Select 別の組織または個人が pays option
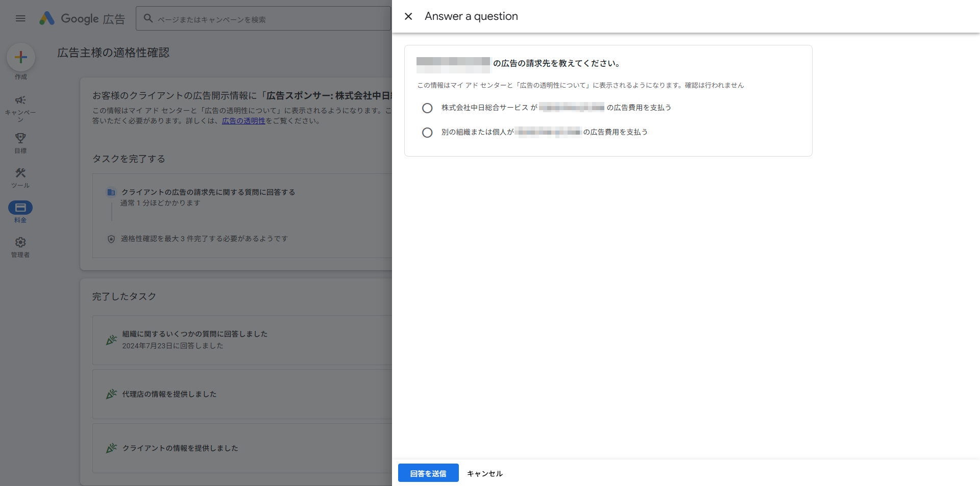Image resolution: width=980 pixels, height=486 pixels. click(x=427, y=133)
